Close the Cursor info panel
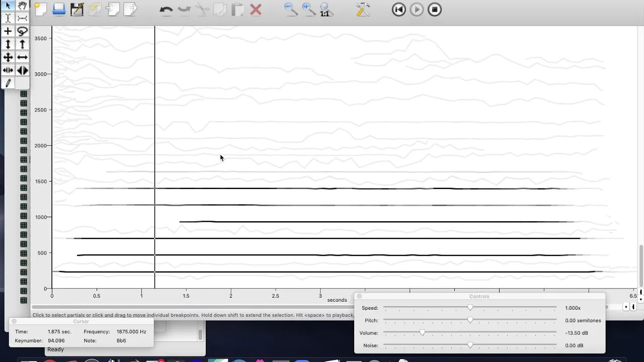The width and height of the screenshot is (644, 362). (14, 321)
